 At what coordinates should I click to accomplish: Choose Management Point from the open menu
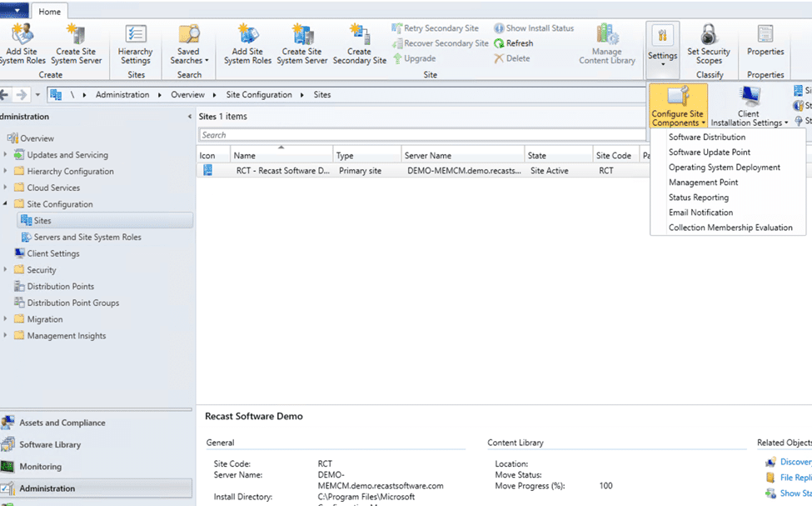pos(703,182)
